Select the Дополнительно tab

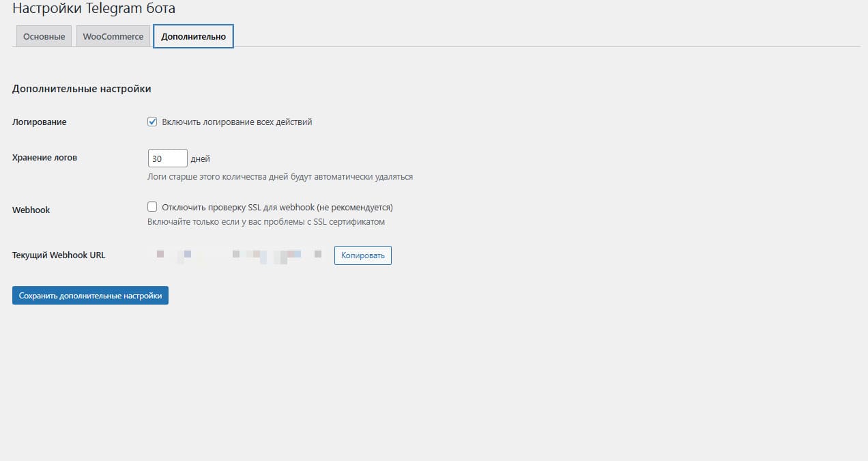[193, 37]
